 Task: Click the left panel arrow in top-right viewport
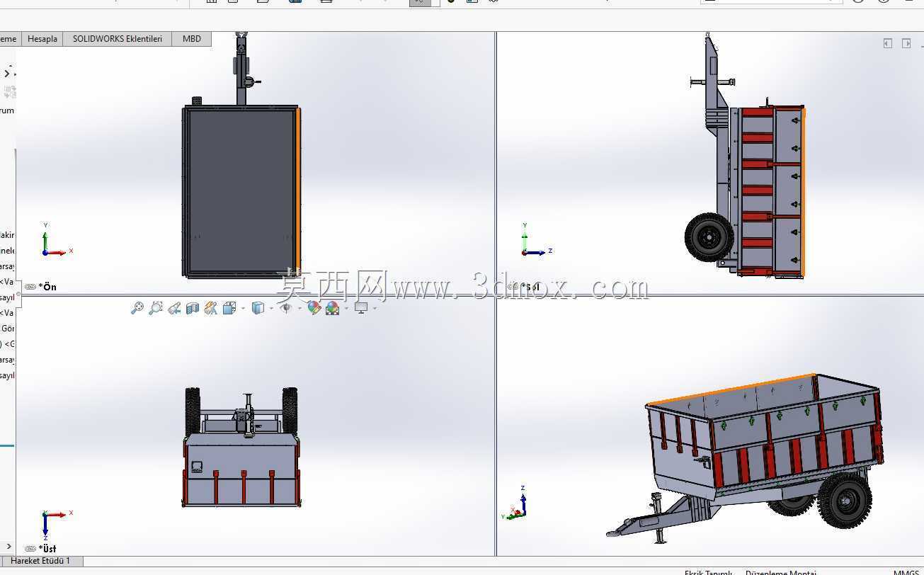888,43
